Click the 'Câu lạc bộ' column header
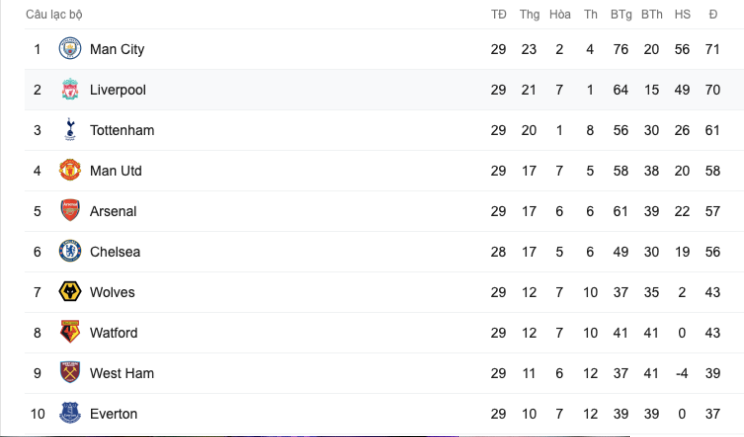Viewport: 744px width, 437px height. pos(54,15)
